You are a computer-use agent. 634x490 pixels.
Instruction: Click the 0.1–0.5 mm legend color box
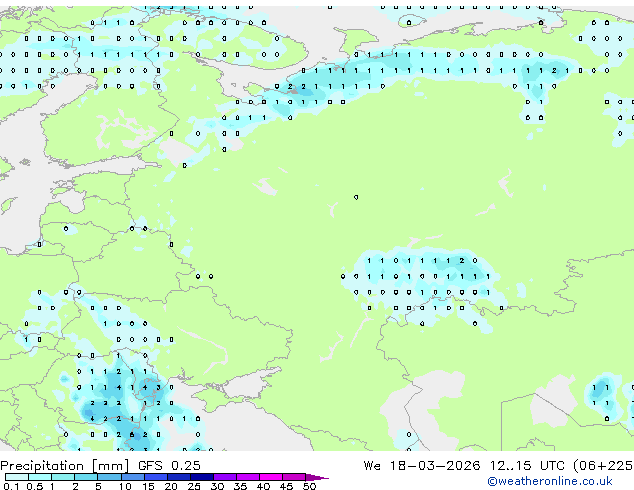tap(17, 477)
